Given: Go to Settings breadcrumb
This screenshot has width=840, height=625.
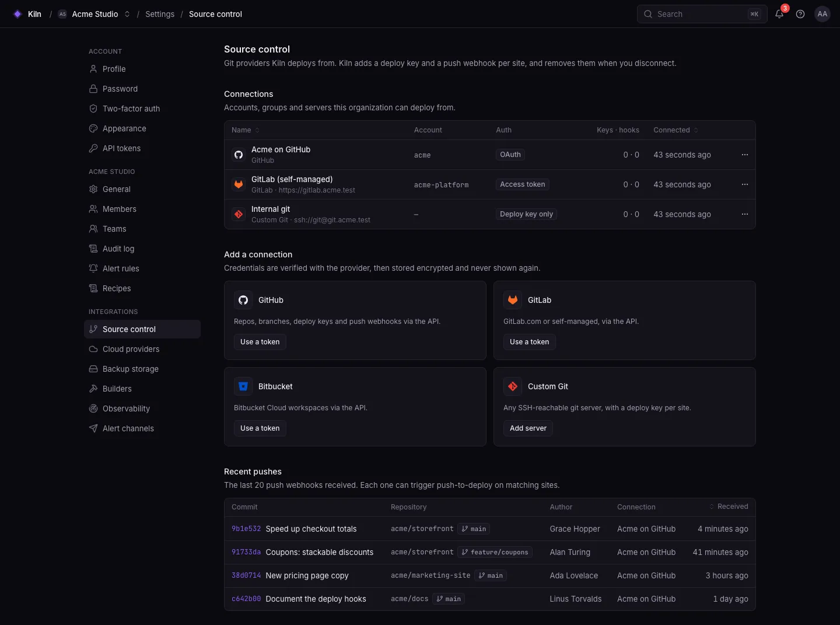Looking at the screenshot, I should (160, 14).
